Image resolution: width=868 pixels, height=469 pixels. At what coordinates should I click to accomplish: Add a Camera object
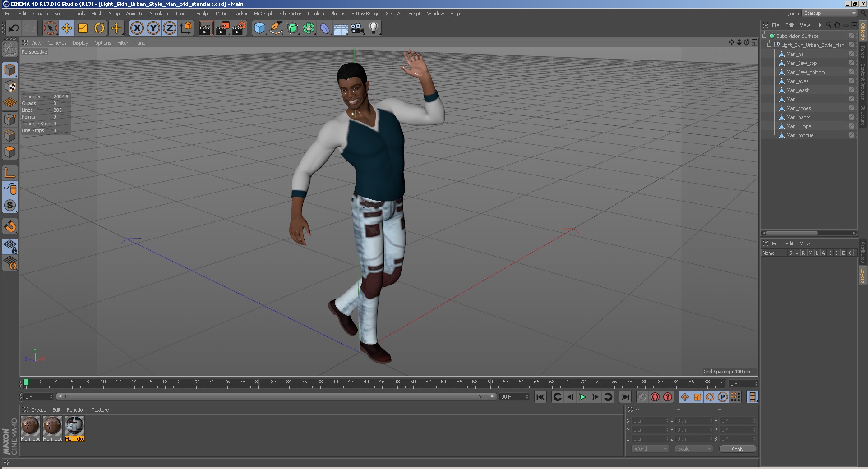pos(357,28)
